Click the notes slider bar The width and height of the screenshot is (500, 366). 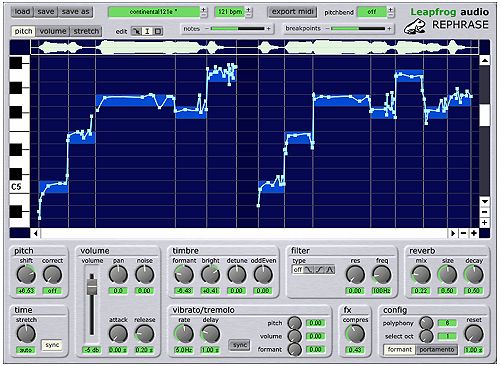click(x=237, y=29)
